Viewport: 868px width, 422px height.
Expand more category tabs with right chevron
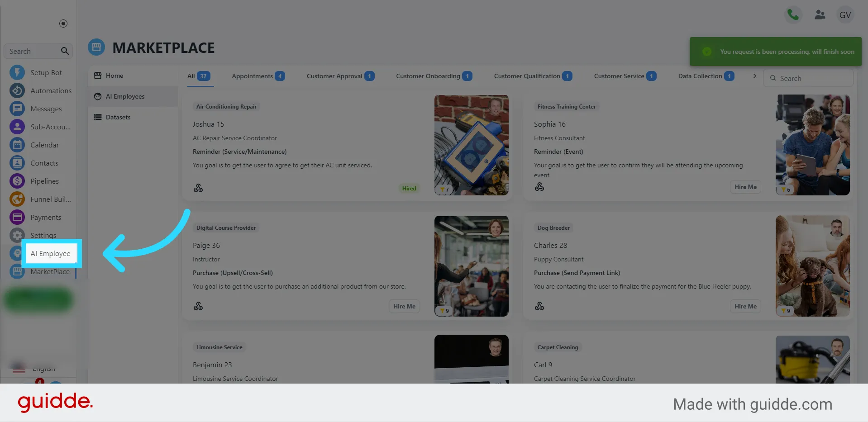[x=754, y=76]
